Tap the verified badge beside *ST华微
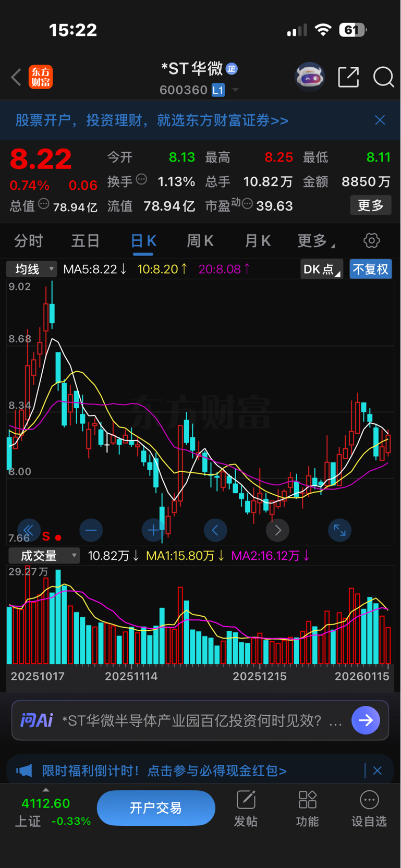 232,69
